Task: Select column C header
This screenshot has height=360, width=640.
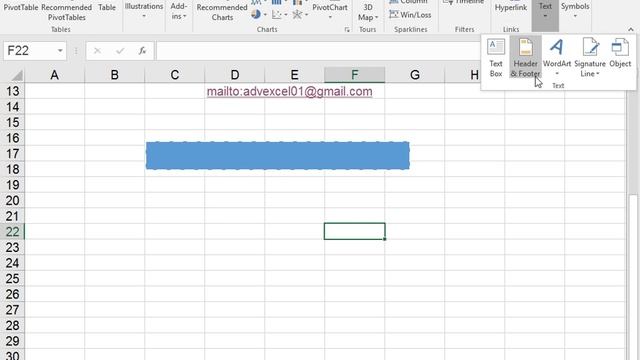Action: pyautogui.click(x=174, y=75)
